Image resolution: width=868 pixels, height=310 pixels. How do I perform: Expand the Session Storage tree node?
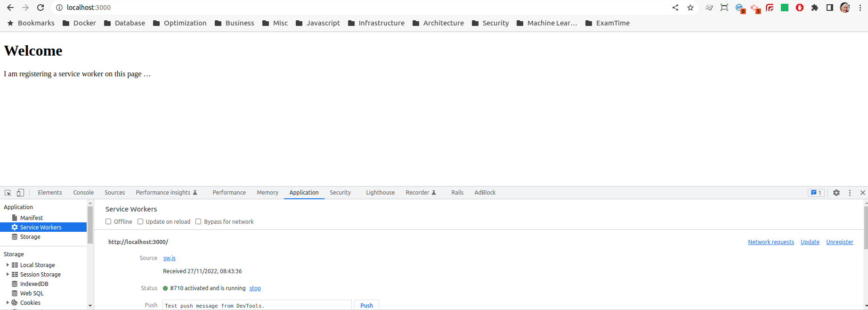pyautogui.click(x=8, y=274)
